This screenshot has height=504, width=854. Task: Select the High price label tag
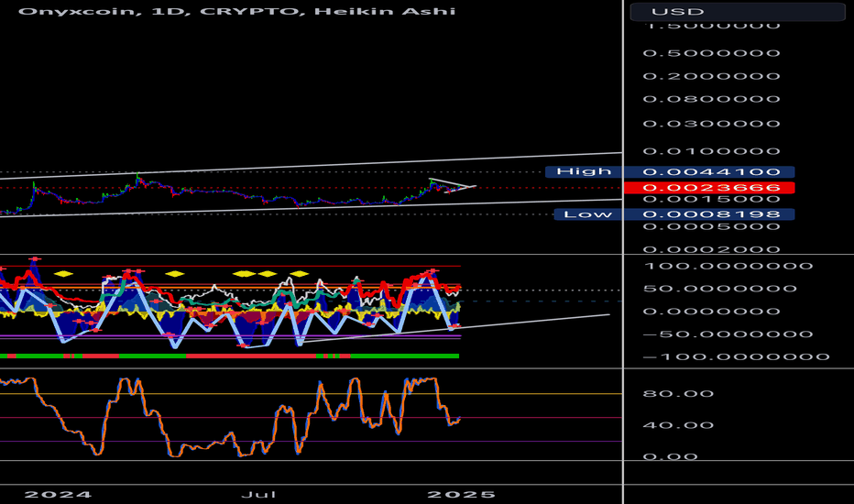584,171
